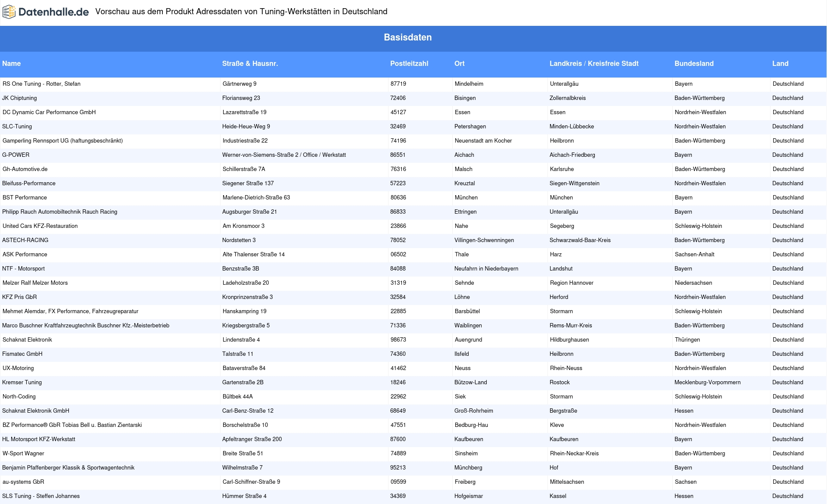Select NTF - Motorsport entry
827x504 pixels.
[x=23, y=269]
